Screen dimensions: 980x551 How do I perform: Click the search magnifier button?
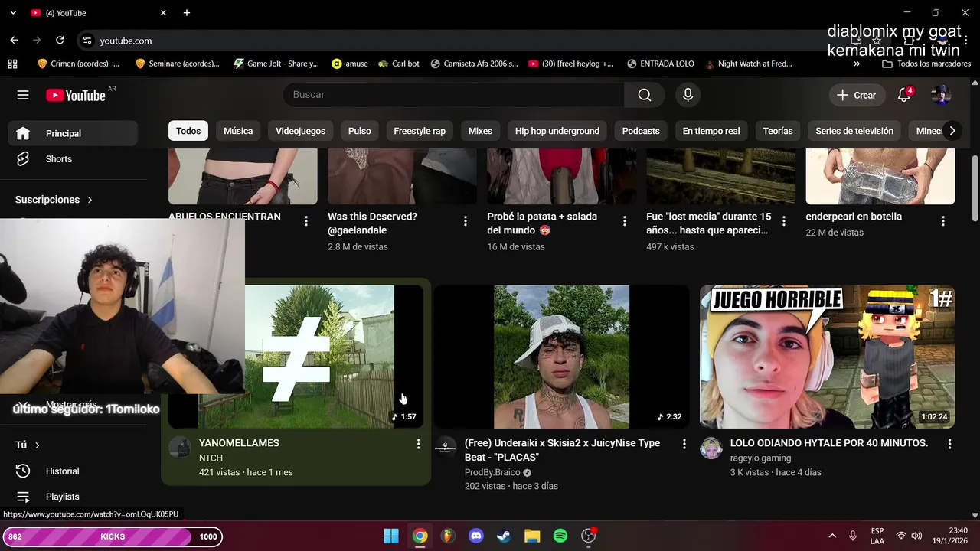[x=645, y=95]
